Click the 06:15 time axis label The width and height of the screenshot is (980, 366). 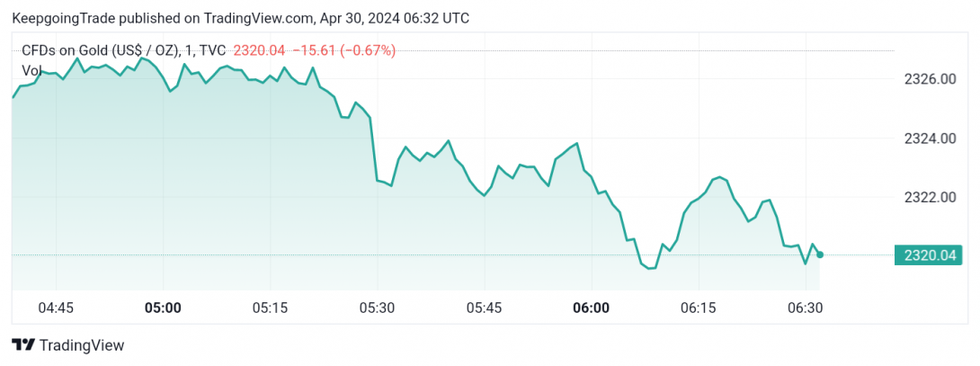[x=698, y=308]
